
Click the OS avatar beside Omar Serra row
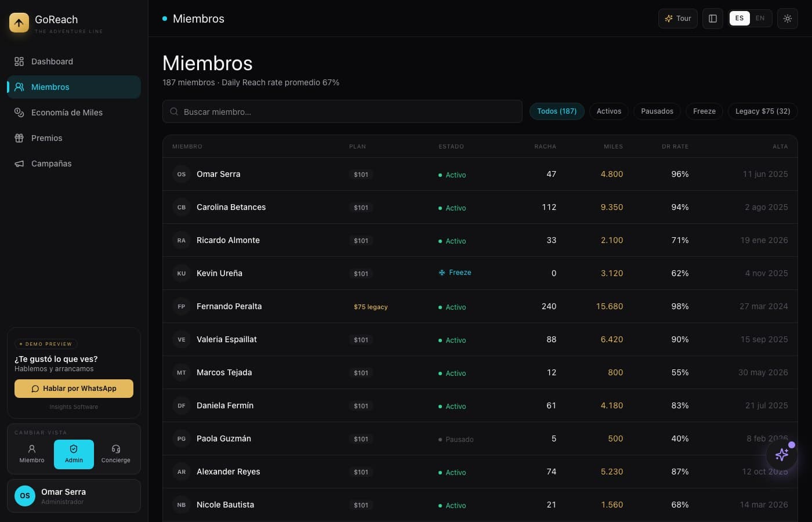(x=182, y=174)
